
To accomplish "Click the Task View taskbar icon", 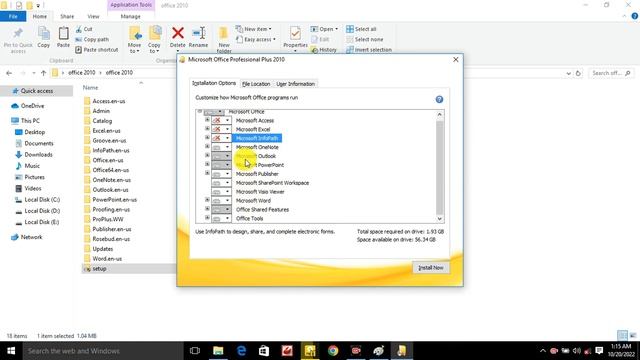I will coord(195,351).
